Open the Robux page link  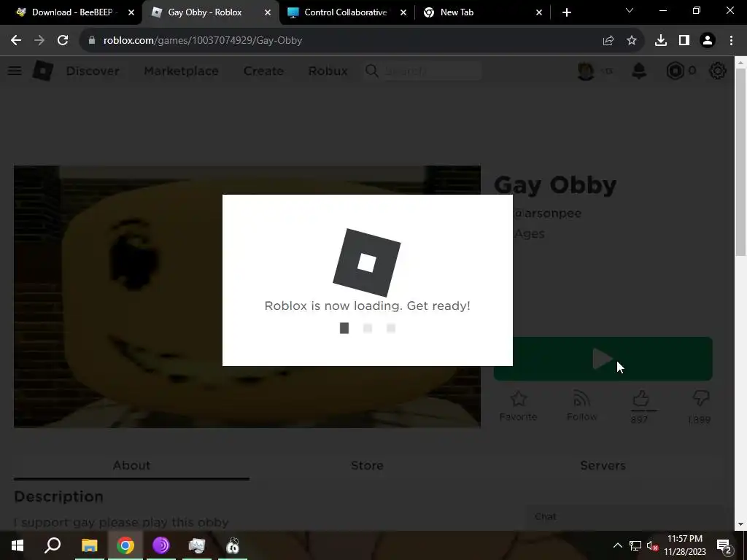(328, 71)
